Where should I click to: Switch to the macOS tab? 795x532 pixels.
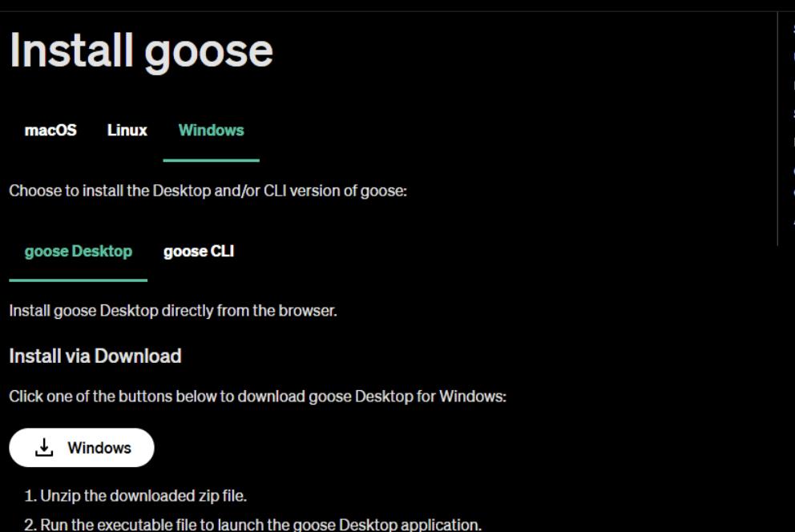[50, 130]
